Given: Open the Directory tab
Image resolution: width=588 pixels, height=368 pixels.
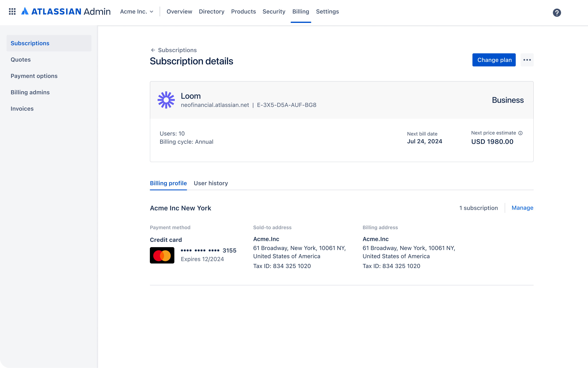Looking at the screenshot, I should (211, 11).
